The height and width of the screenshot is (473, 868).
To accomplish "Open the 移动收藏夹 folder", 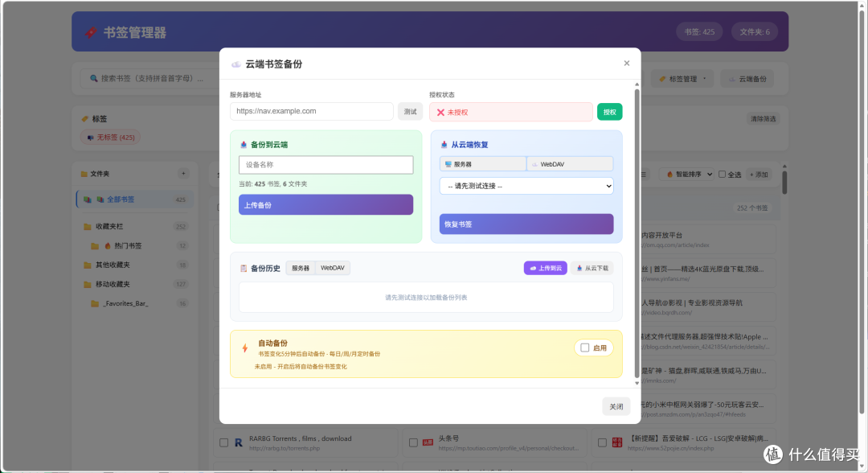I will (135, 284).
